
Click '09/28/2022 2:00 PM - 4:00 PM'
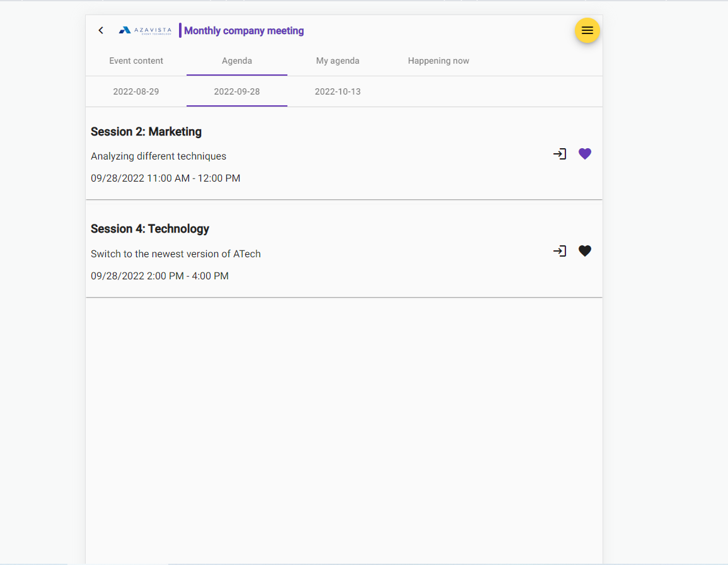coord(159,276)
